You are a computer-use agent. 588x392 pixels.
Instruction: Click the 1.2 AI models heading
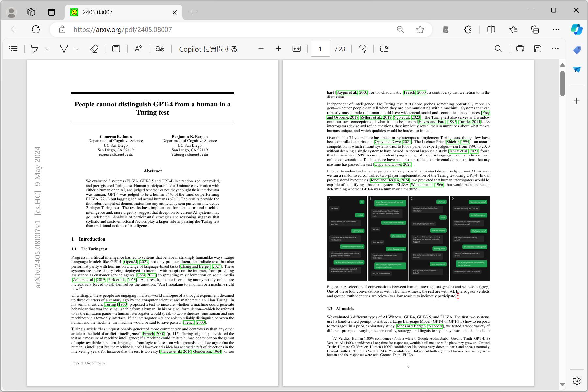340,309
